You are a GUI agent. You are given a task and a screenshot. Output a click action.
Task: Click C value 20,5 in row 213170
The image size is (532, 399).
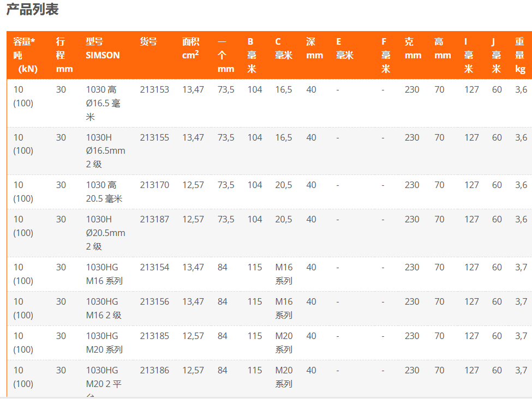(x=284, y=185)
